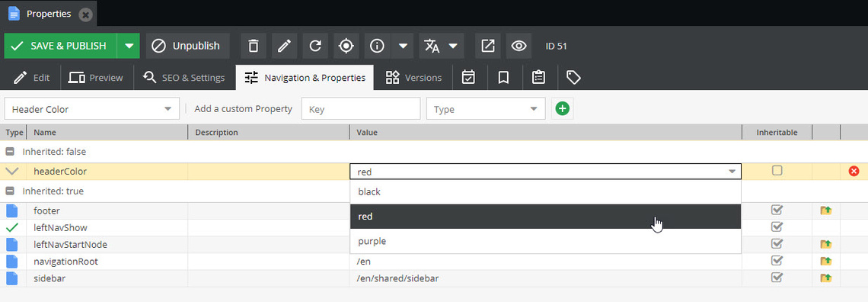Open the Header Color predefined properties dropdown
Viewport: 868px width, 302px height.
point(92,108)
